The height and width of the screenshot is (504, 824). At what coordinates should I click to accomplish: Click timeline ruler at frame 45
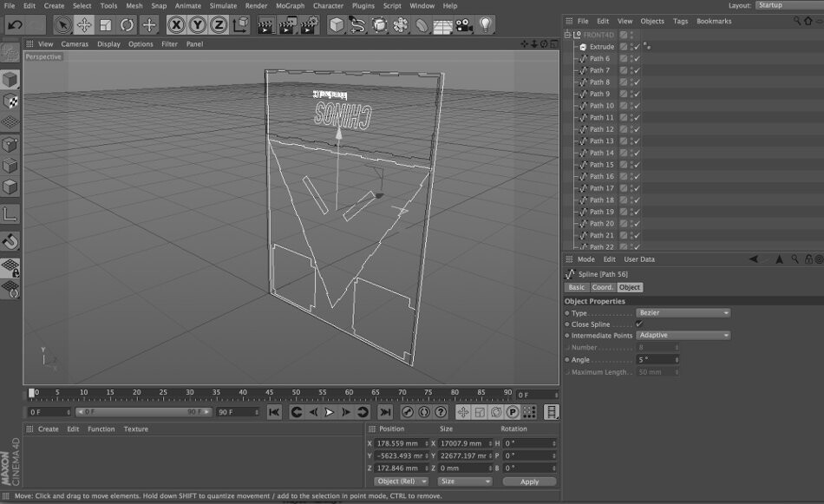(x=269, y=393)
